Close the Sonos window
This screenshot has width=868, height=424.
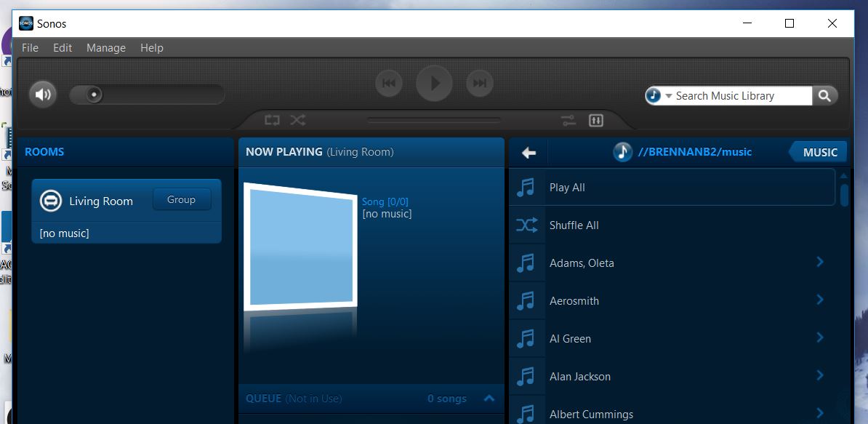click(x=832, y=23)
